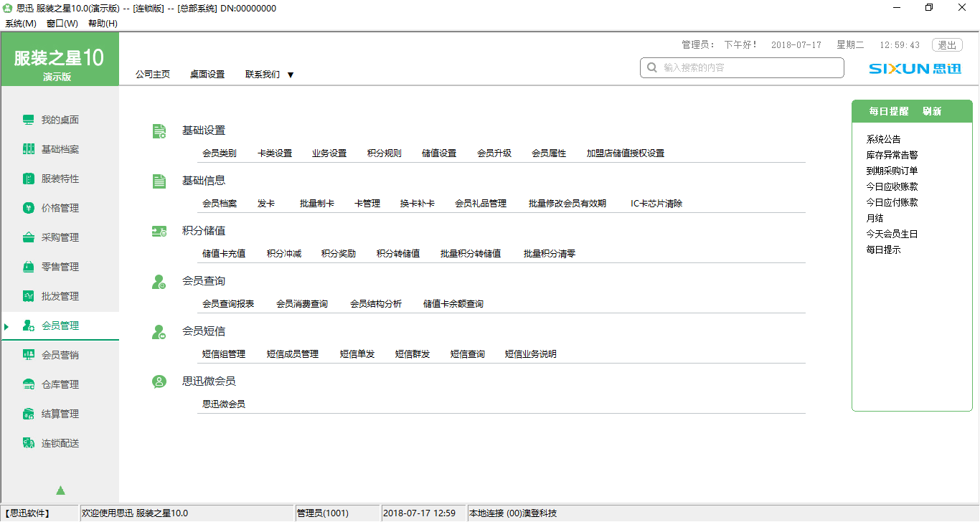The image size is (980, 522).
Task: Click the 会员短信 person icon
Action: (159, 332)
